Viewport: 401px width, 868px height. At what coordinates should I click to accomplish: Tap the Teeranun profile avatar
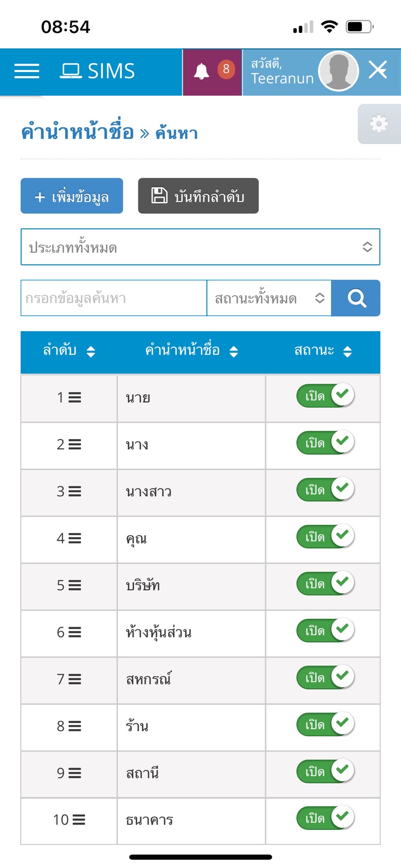point(339,71)
